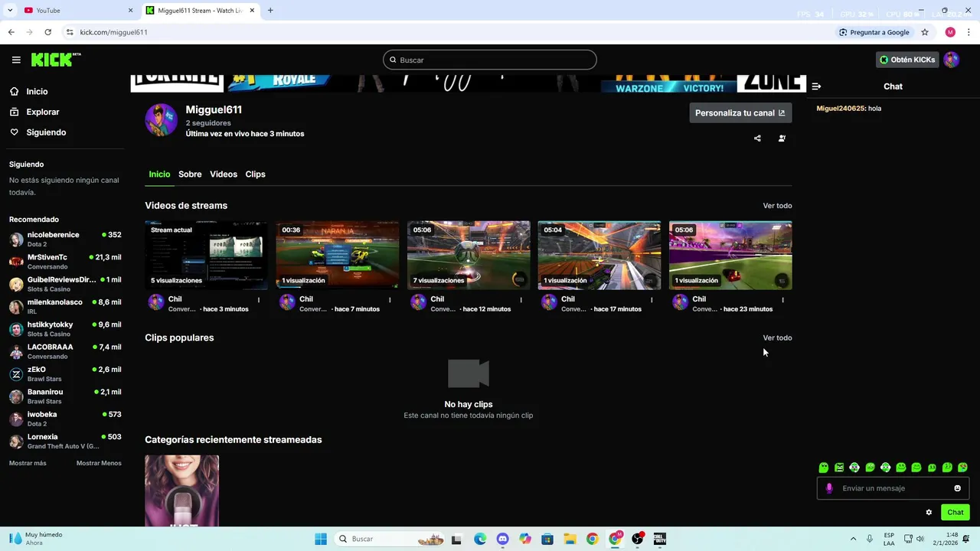Collapse the chat panel with arrow icon
The width and height of the screenshot is (980, 551).
pos(816,86)
